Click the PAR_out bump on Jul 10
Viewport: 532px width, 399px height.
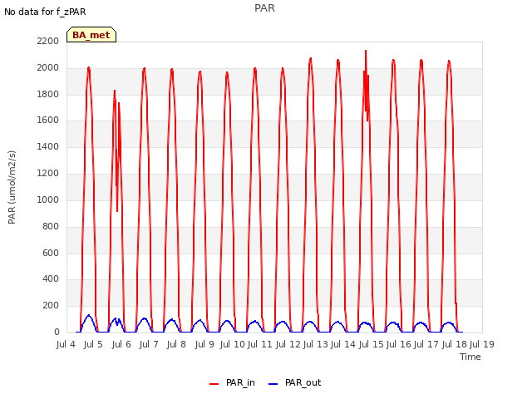pos(227,321)
